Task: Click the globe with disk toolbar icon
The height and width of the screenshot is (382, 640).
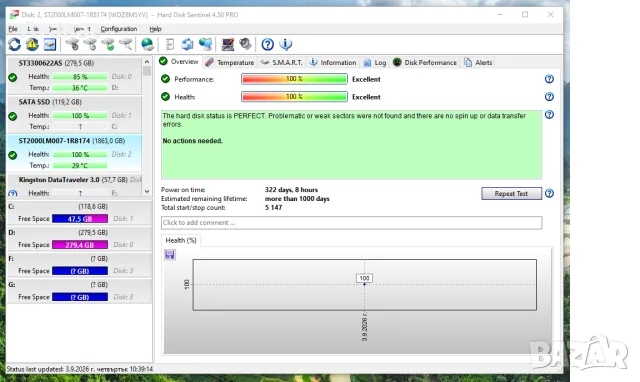Action: point(147,44)
